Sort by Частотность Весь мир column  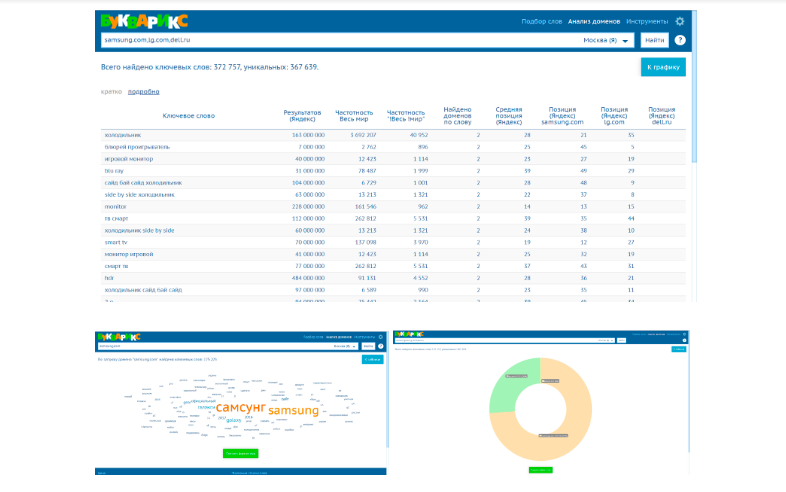click(354, 116)
